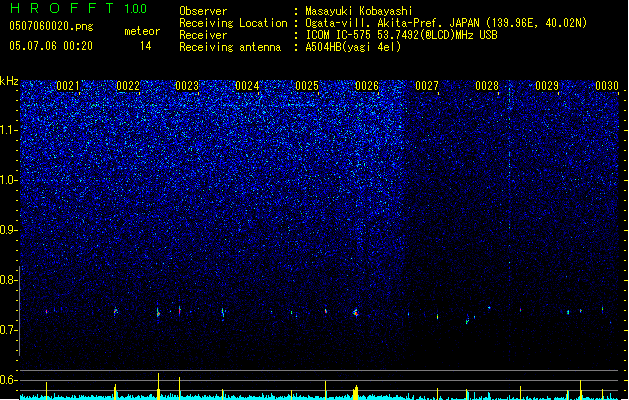The width and height of the screenshot is (629, 400).
Task: Click the meteor echo just before 0022
Action: pos(116,311)
